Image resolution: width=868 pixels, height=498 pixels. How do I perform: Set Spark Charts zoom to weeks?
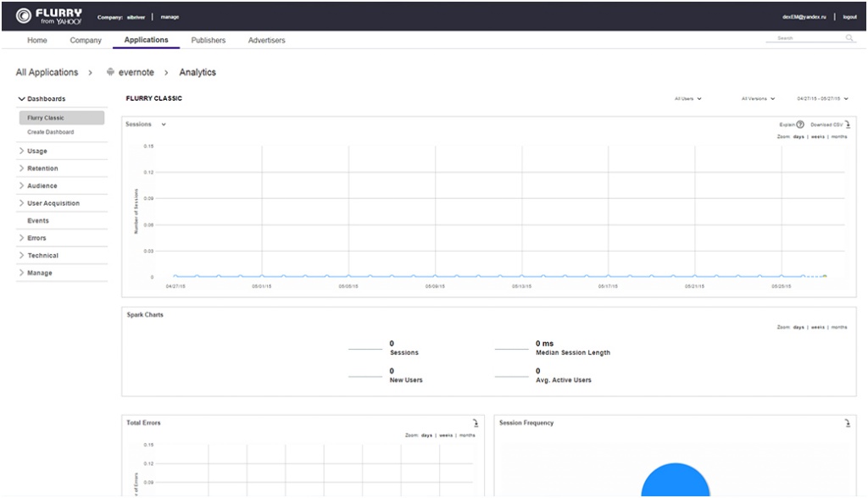pos(818,327)
